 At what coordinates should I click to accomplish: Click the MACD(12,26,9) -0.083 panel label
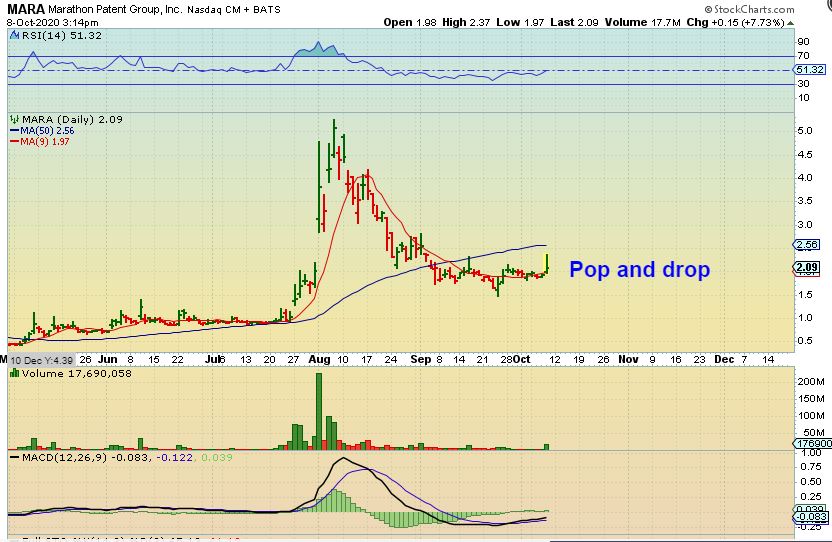86,457
